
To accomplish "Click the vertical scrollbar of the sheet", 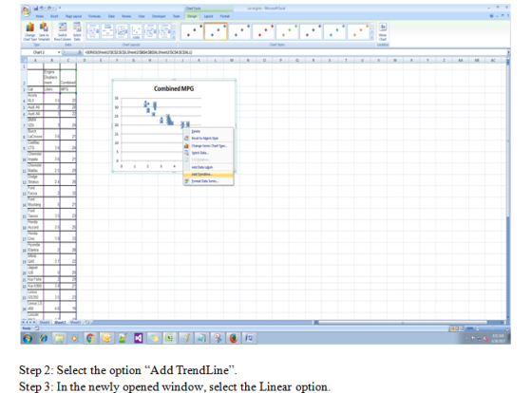I will [x=508, y=190].
